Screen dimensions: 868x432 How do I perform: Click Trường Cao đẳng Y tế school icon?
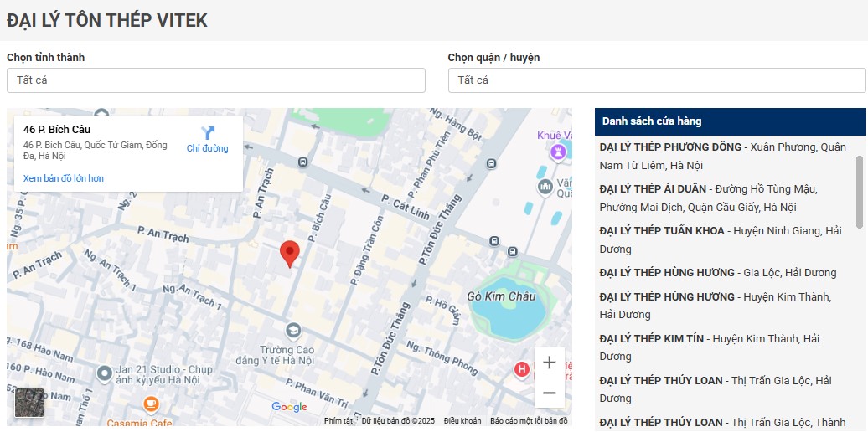pyautogui.click(x=293, y=332)
